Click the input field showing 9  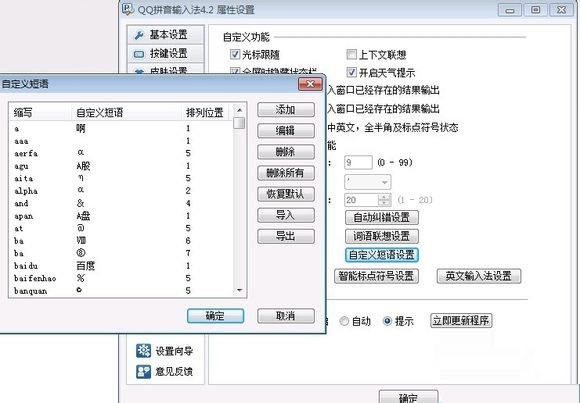(358, 162)
